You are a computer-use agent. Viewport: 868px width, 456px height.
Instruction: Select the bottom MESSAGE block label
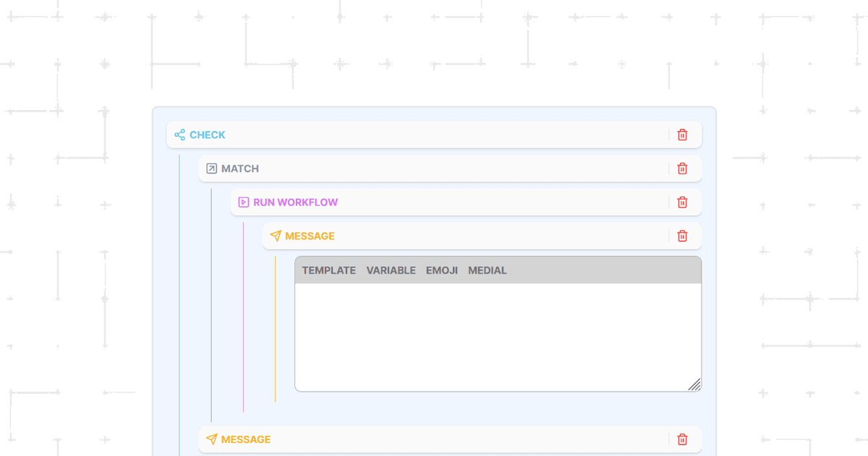(246, 439)
